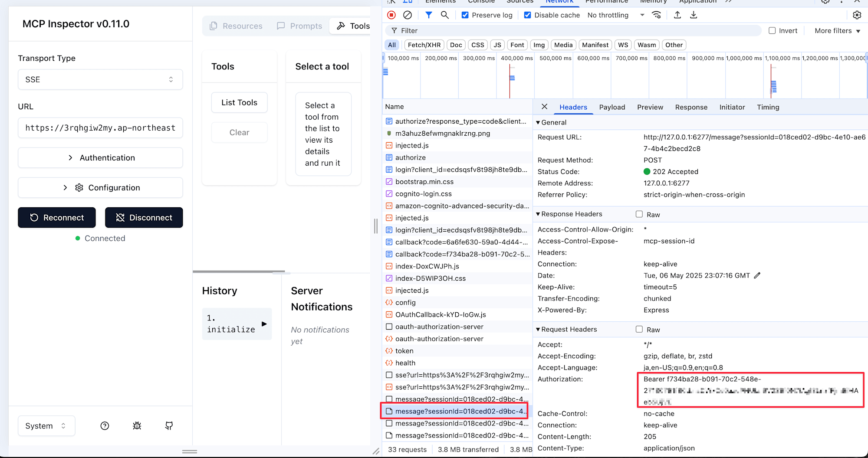Click the m3ahuz8efwmgnaklrzng.png file icon

tap(389, 134)
